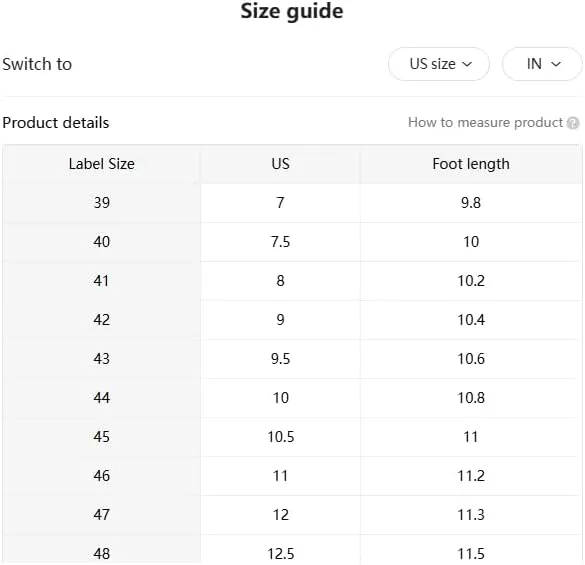The height and width of the screenshot is (565, 585).
Task: Click the Size guide title
Action: pyautogui.click(x=292, y=11)
